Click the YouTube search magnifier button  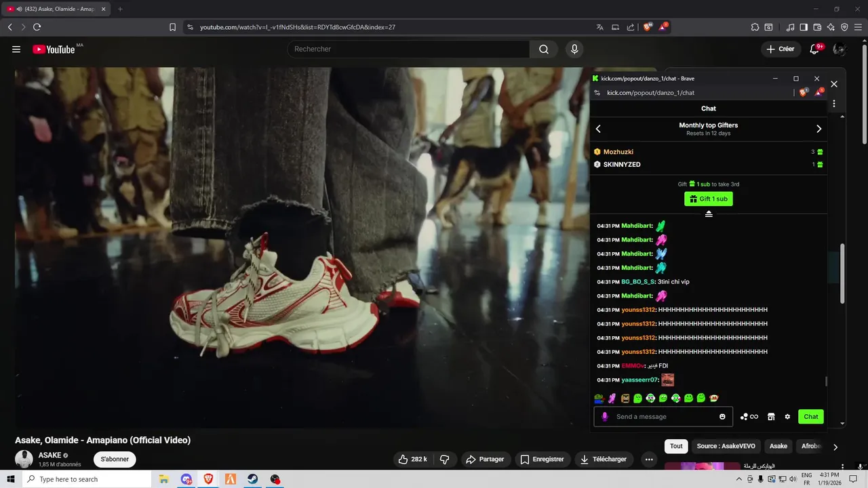click(x=544, y=49)
